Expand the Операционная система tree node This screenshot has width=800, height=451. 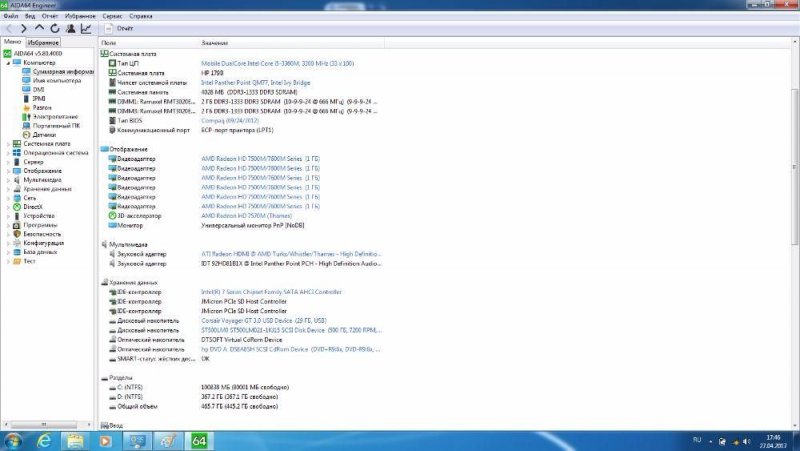pos(8,153)
